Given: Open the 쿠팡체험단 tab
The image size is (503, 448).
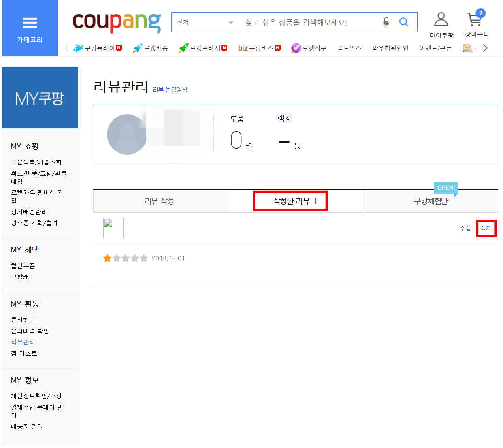Looking at the screenshot, I should point(431,201).
